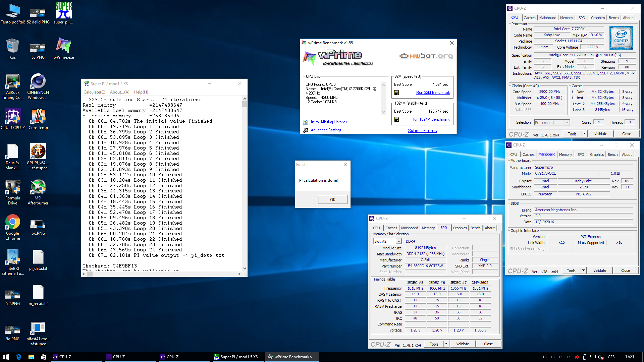Launch ASRock Timing Configurator shortcut
The height and width of the screenshot is (362, 644).
pos(12,86)
